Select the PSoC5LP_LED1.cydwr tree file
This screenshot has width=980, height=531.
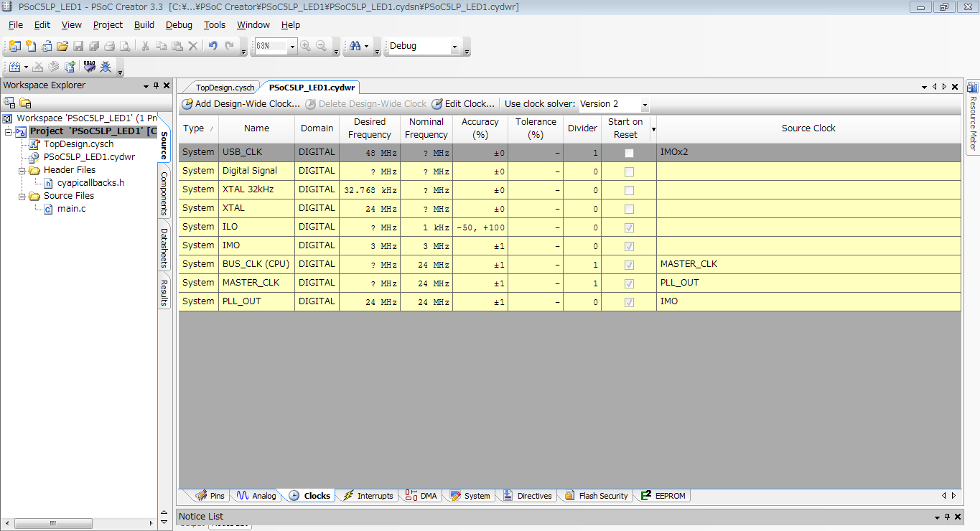pyautogui.click(x=89, y=157)
